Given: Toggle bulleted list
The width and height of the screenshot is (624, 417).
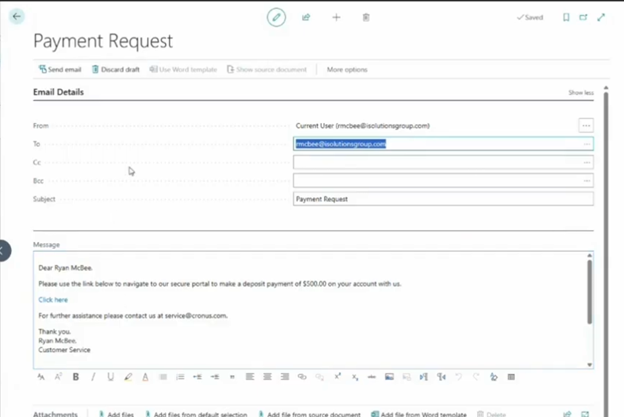Looking at the screenshot, I should pos(163,377).
